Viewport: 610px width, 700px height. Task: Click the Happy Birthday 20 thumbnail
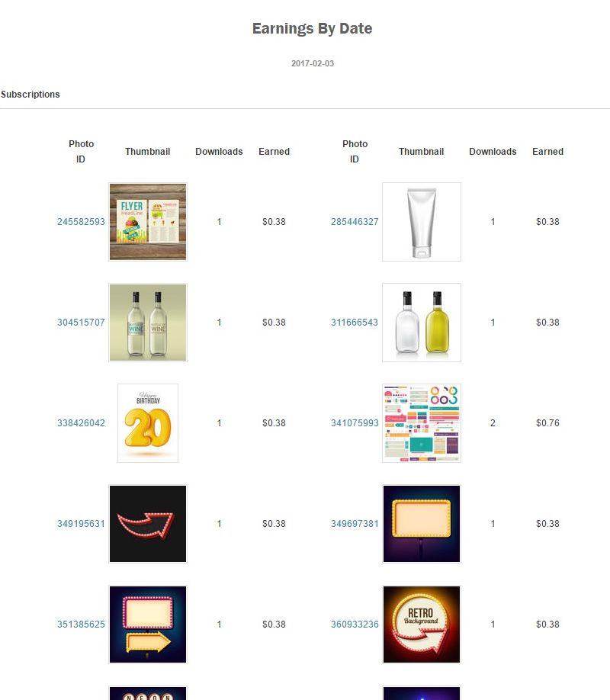pos(148,423)
